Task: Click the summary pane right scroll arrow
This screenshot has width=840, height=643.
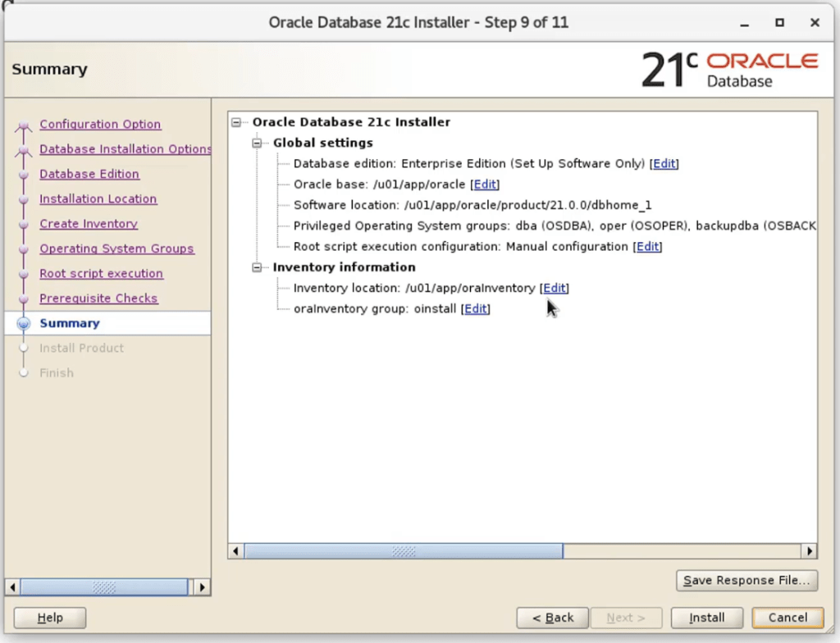Action: pos(809,551)
